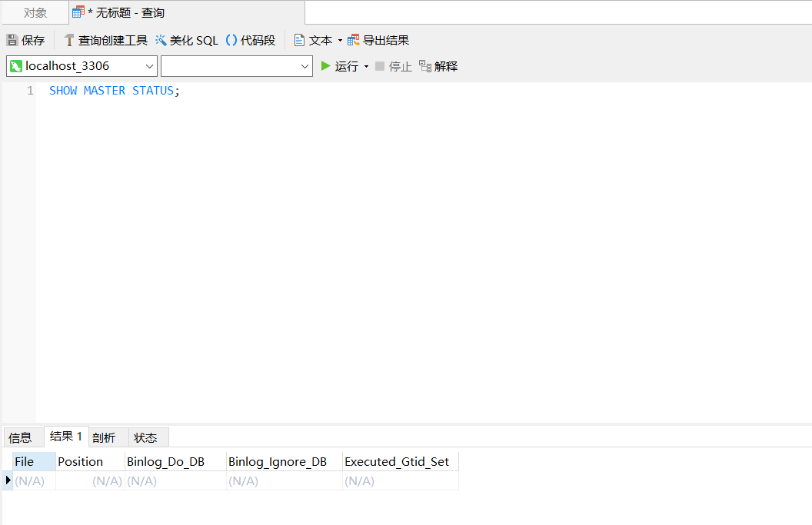Viewport: 812px width, 525px height.
Task: Open the Status (状态) tab
Action: (x=145, y=437)
